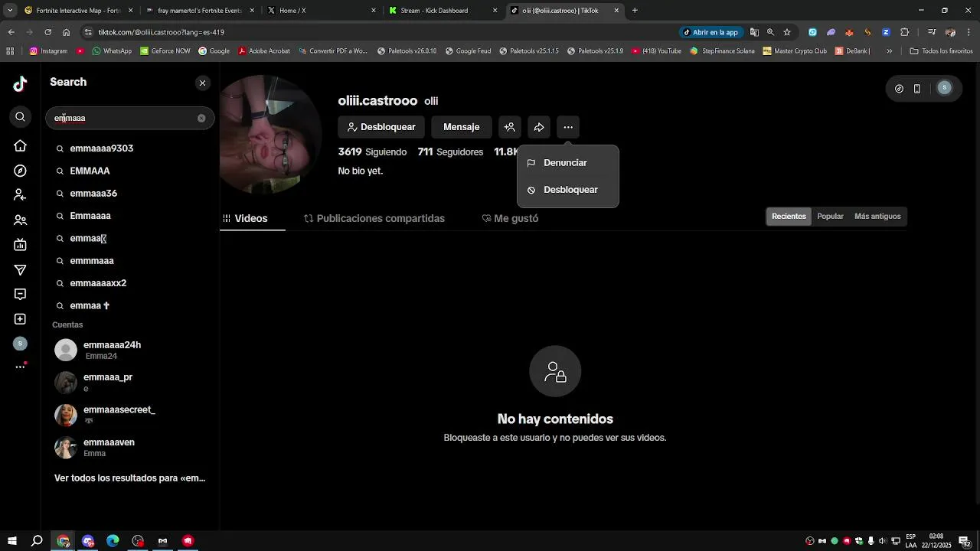This screenshot has width=980, height=551.
Task: Choose Denunciar from the options menu
Action: 567,163
